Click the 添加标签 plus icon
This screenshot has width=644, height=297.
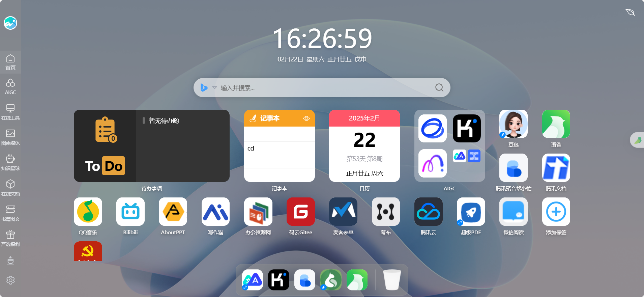click(x=556, y=212)
